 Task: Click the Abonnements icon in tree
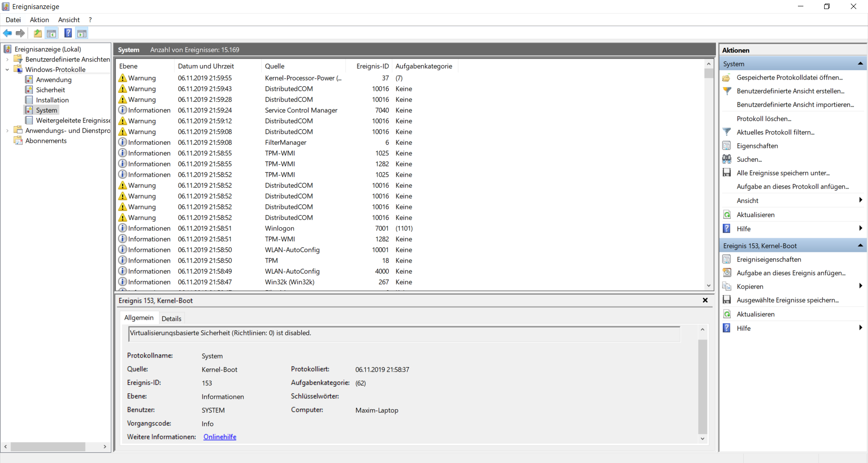pos(18,141)
